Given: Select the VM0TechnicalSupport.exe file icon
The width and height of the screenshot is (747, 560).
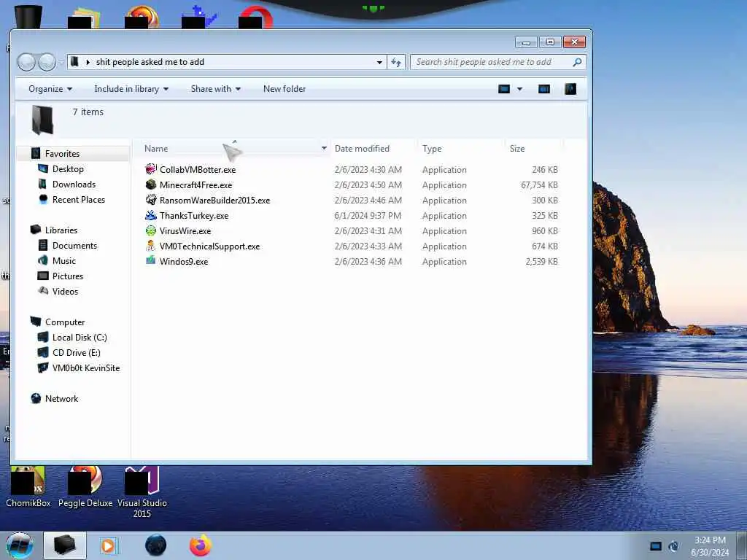Looking at the screenshot, I should pos(150,246).
